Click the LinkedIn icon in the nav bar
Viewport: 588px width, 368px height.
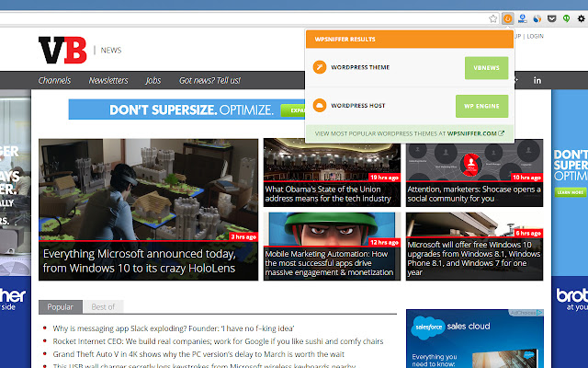[537, 80]
